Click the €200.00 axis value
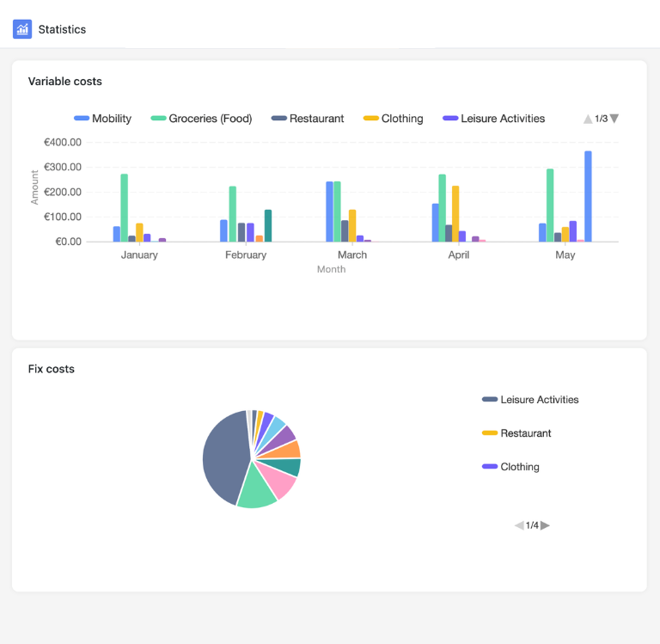Image resolution: width=660 pixels, height=644 pixels. coord(63,192)
